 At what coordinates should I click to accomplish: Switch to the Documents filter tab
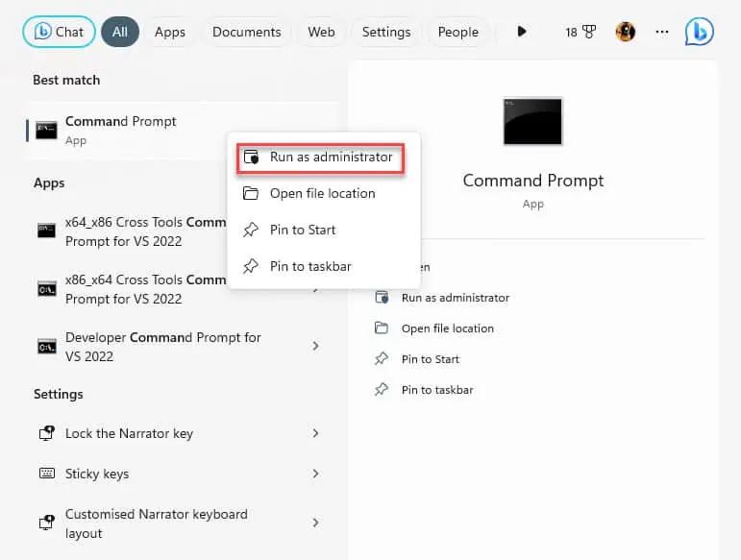pos(247,32)
